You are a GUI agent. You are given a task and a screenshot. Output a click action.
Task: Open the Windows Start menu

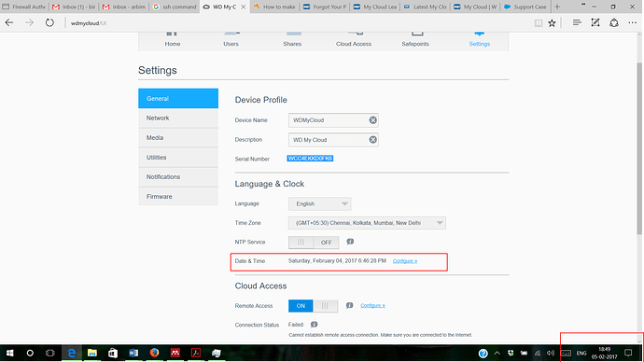tap(10, 353)
